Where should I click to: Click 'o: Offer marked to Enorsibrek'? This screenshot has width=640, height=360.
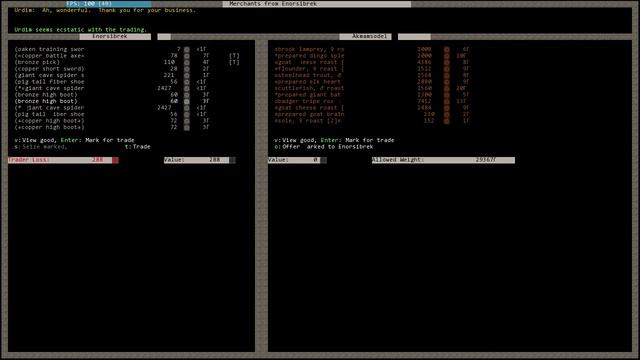coord(324,147)
